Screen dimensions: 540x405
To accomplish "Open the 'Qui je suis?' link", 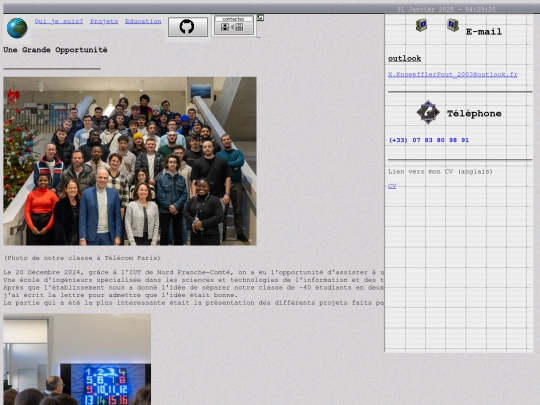I will pyautogui.click(x=59, y=21).
